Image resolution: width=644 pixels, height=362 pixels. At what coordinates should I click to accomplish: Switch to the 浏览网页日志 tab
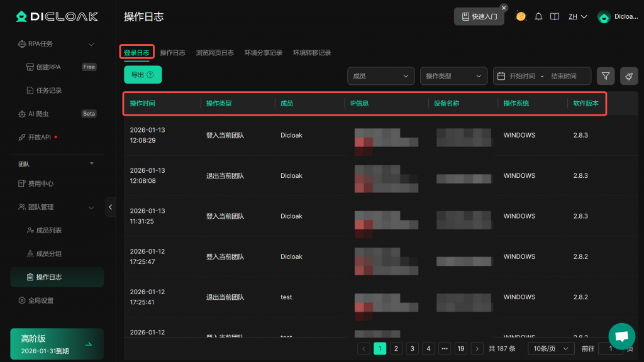[214, 53]
